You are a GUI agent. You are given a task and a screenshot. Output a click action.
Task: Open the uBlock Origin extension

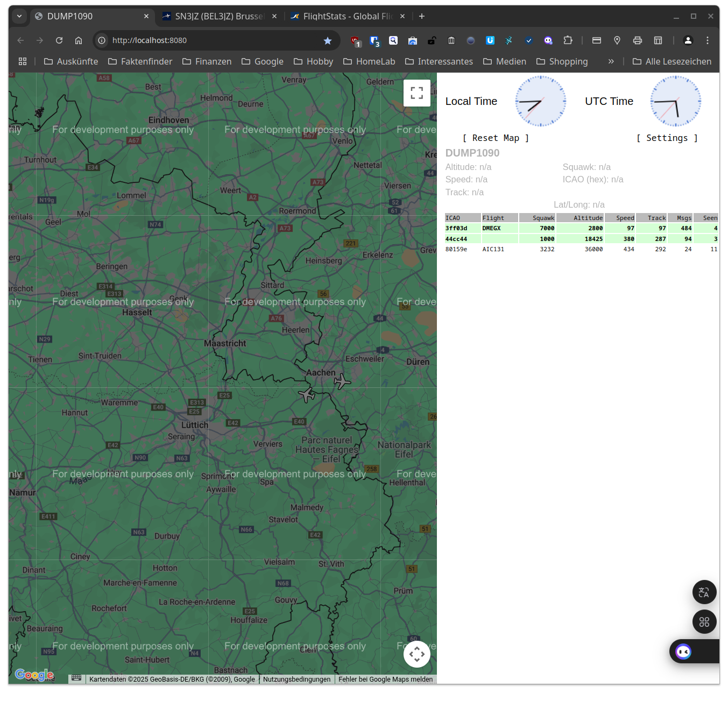pyautogui.click(x=355, y=40)
